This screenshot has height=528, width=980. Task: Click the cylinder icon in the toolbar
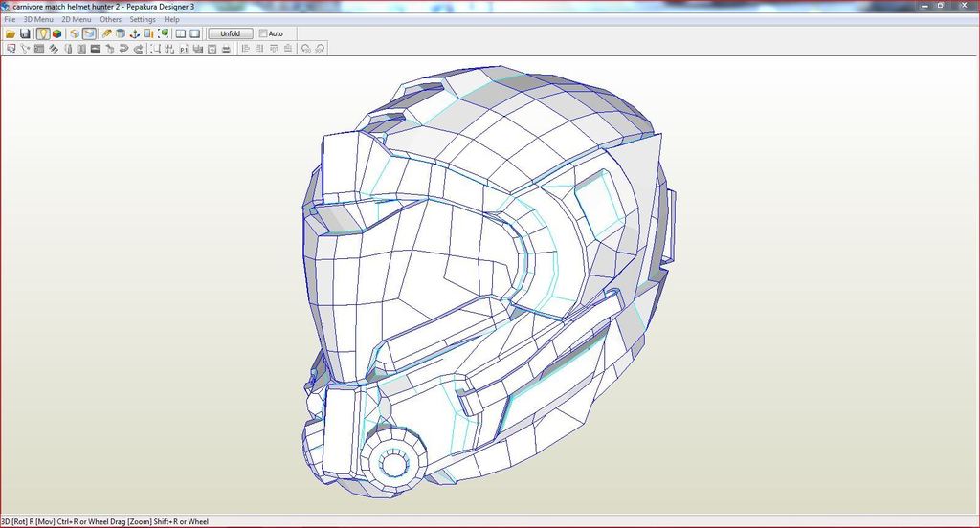pyautogui.click(x=121, y=33)
